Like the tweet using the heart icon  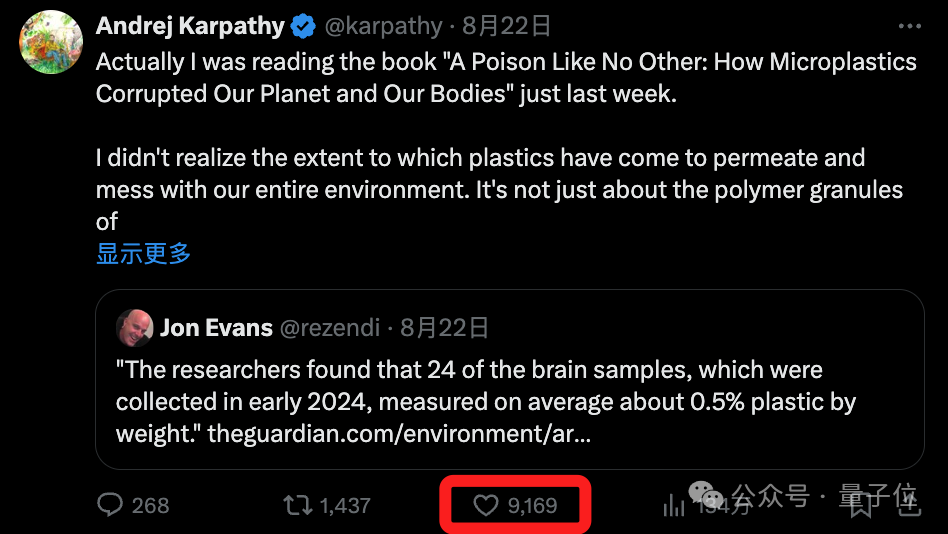click(485, 505)
